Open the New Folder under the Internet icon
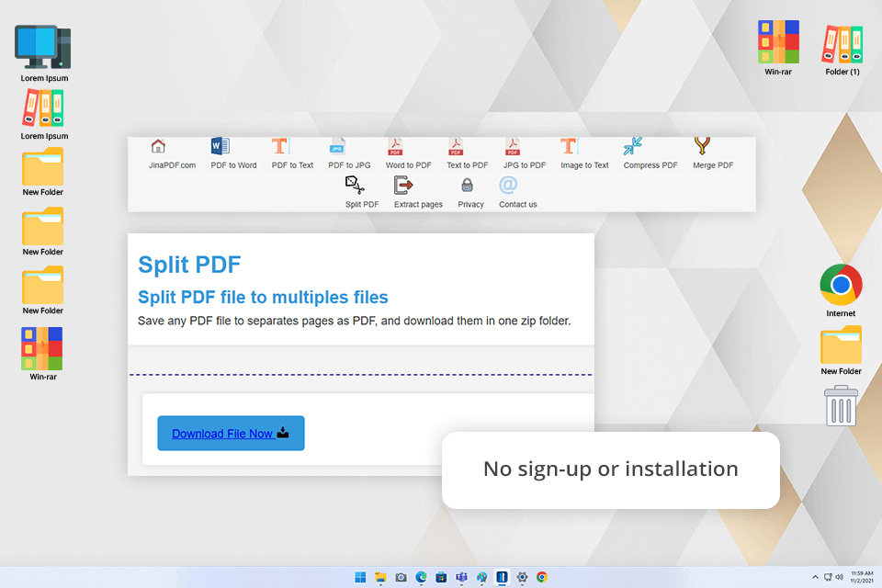This screenshot has height=588, width=882. (x=841, y=351)
